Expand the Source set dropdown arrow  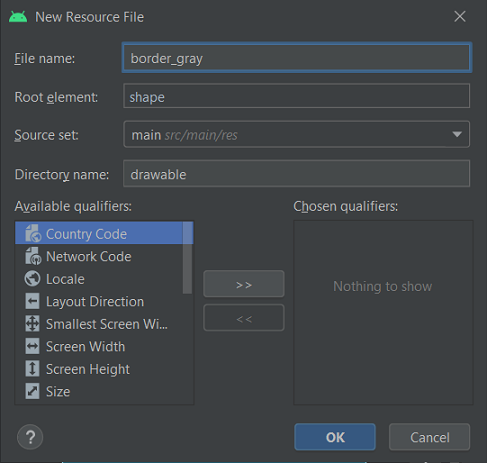click(457, 134)
